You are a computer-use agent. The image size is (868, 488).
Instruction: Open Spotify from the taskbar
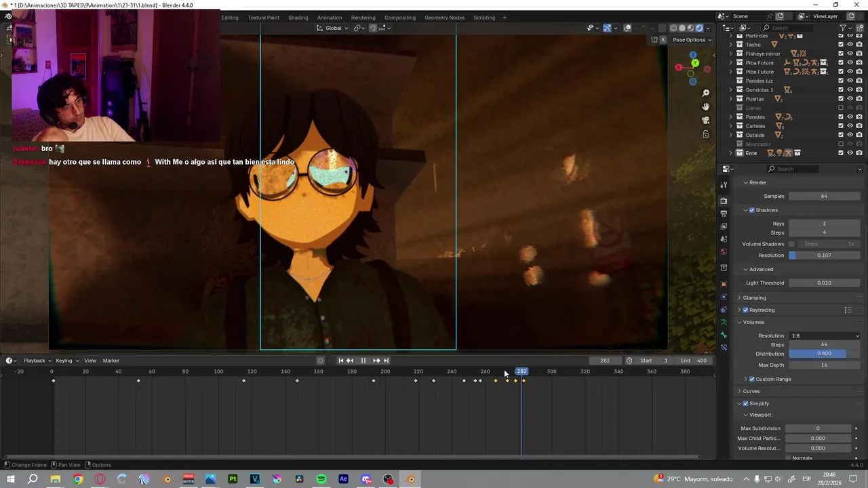[321, 479]
